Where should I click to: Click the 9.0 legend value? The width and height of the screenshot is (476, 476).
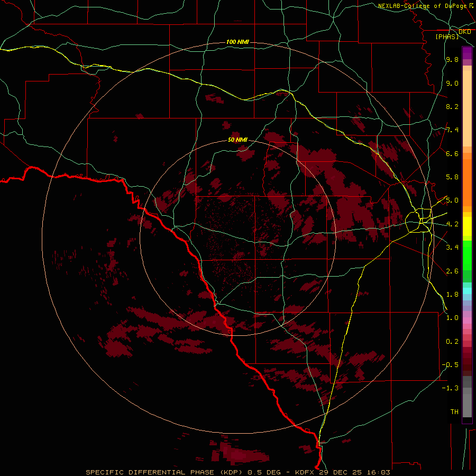point(452,83)
